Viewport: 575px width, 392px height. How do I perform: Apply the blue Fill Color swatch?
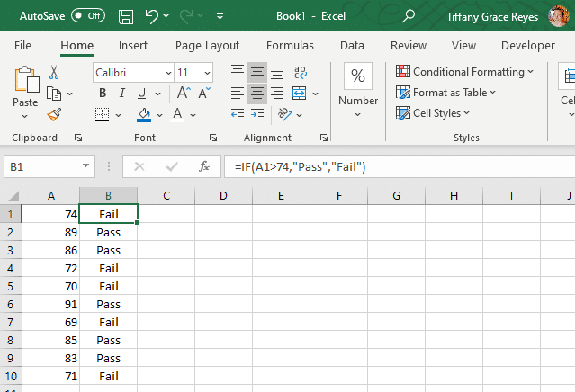tap(144, 114)
